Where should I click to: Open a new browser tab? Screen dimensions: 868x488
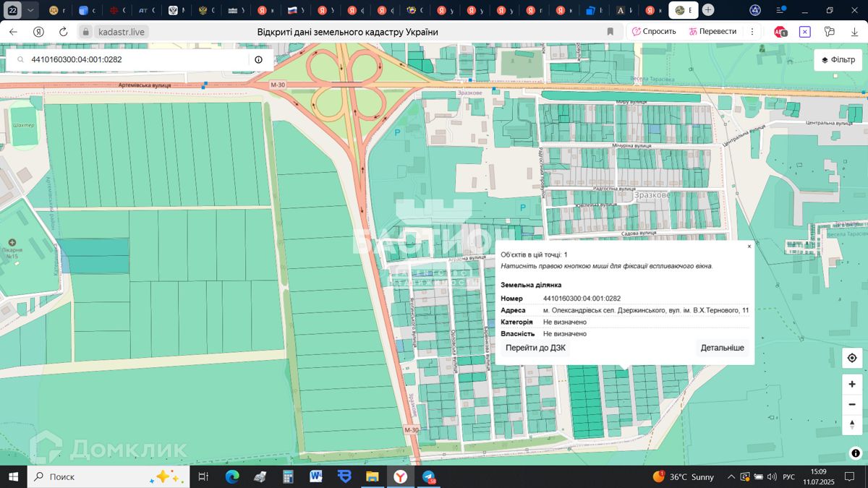(708, 10)
